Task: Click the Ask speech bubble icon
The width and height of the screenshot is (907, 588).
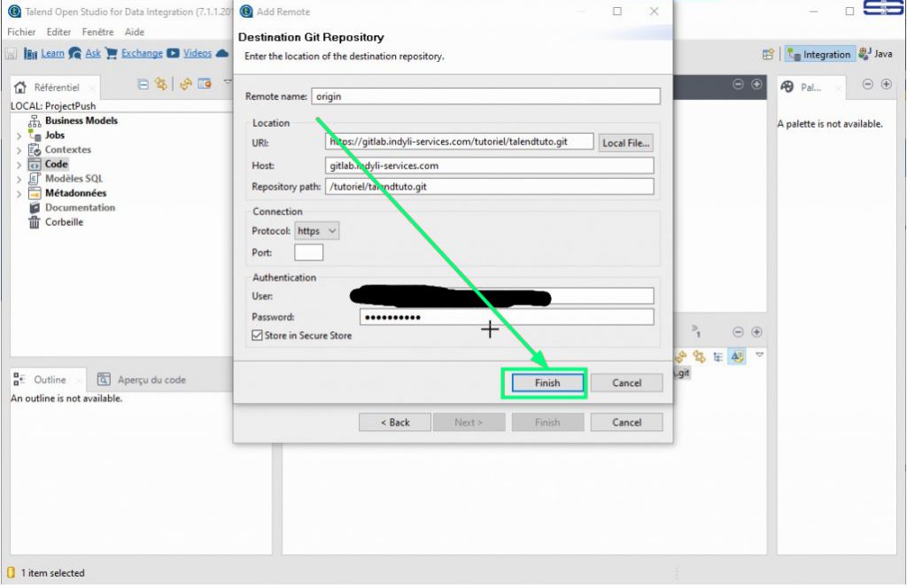Action: pyautogui.click(x=75, y=54)
